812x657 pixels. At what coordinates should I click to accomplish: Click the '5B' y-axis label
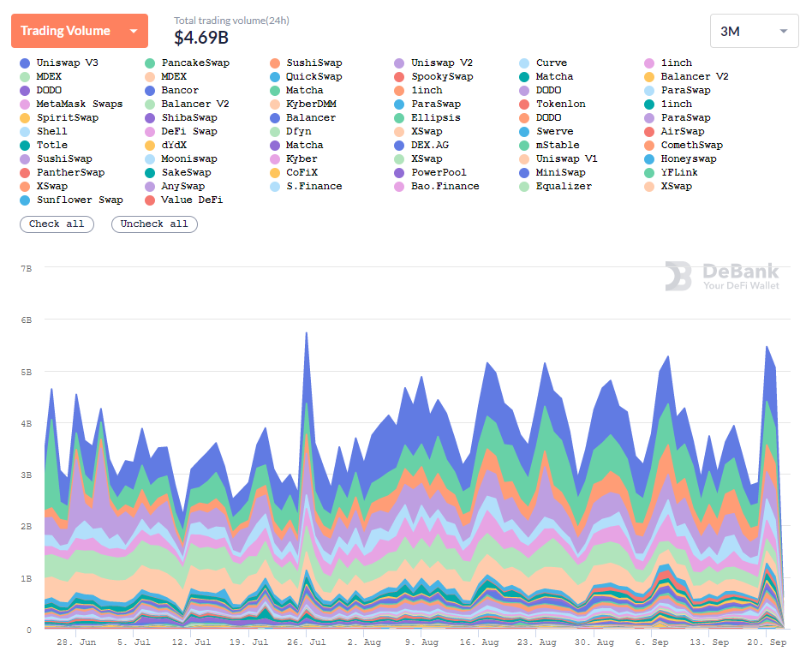coord(27,373)
